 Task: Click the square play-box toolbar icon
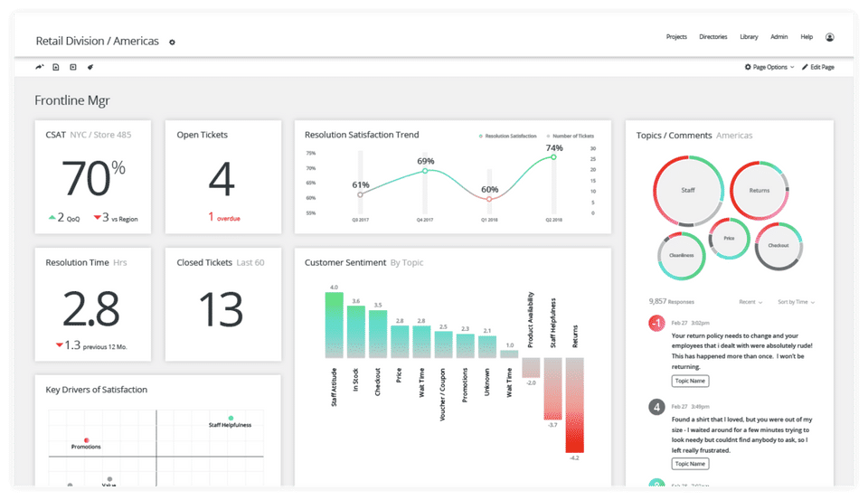coord(73,67)
